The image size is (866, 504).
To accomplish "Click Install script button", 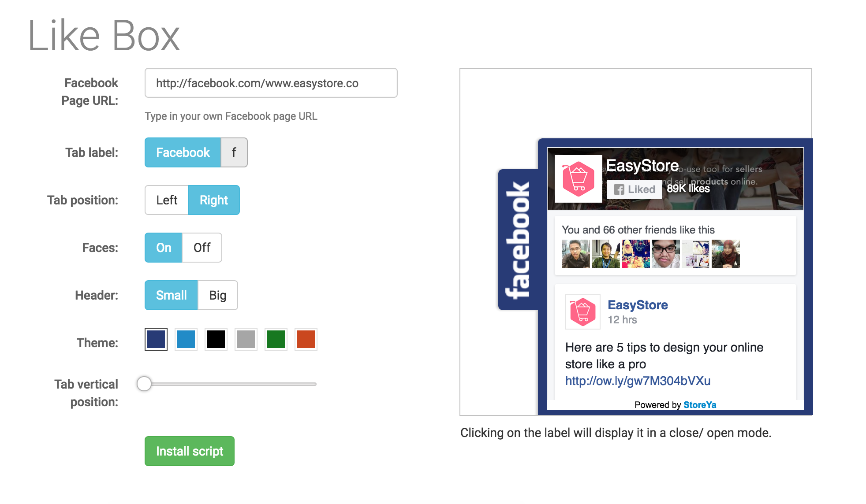I will click(190, 451).
